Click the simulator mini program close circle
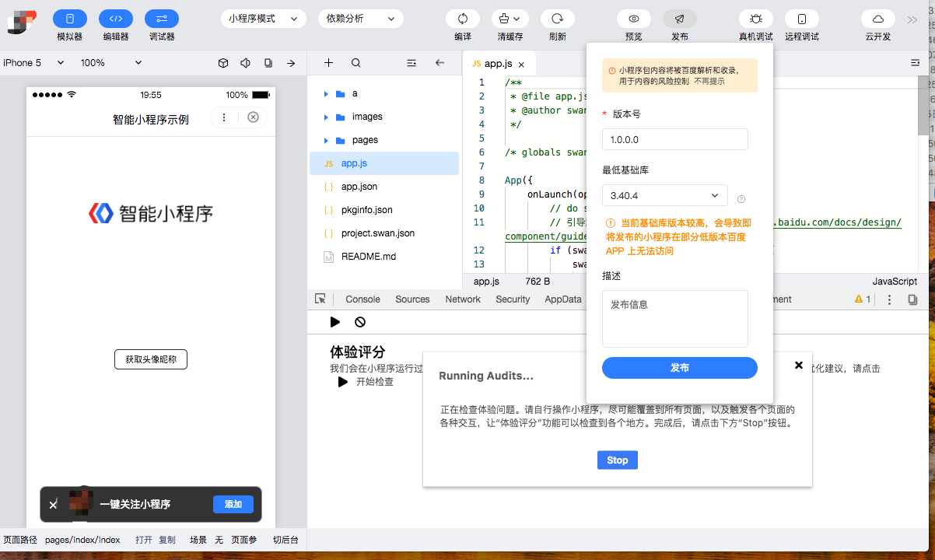Viewport: 935px width, 560px height. [253, 117]
